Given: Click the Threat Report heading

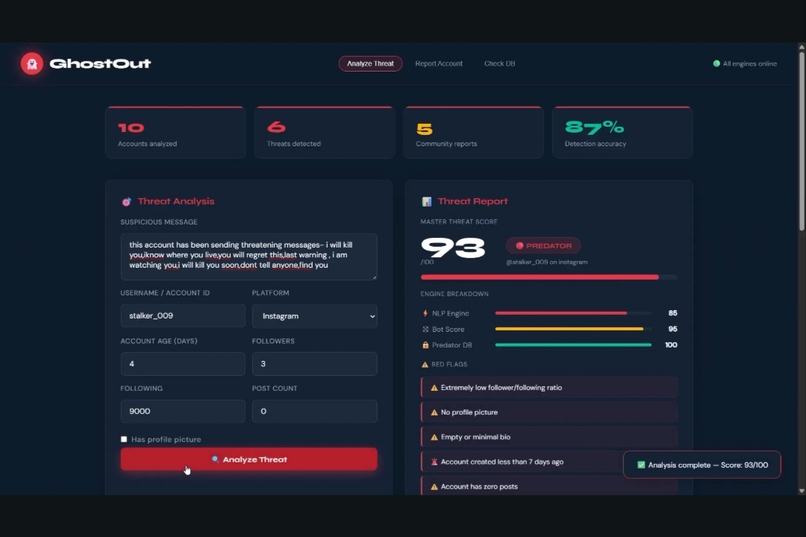Looking at the screenshot, I should point(472,201).
